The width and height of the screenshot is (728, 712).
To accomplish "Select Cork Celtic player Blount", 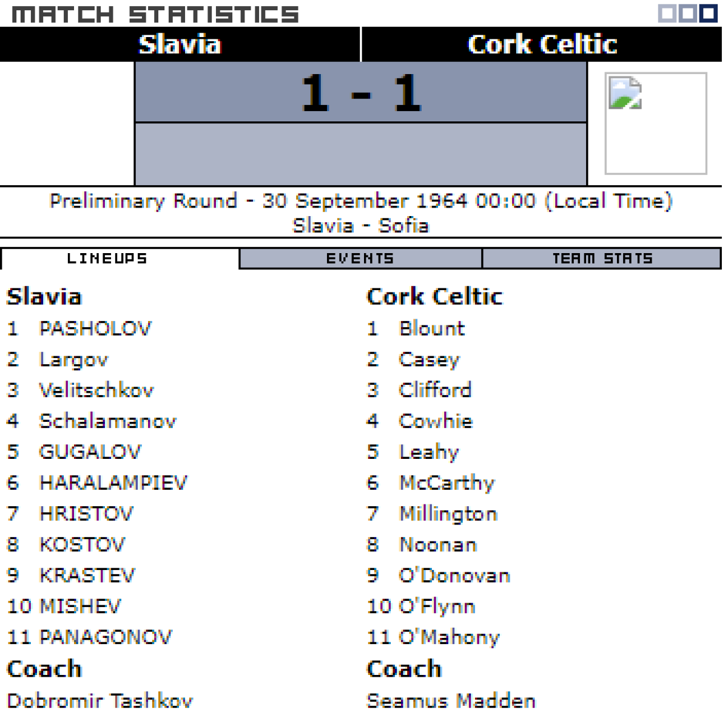I will [431, 328].
